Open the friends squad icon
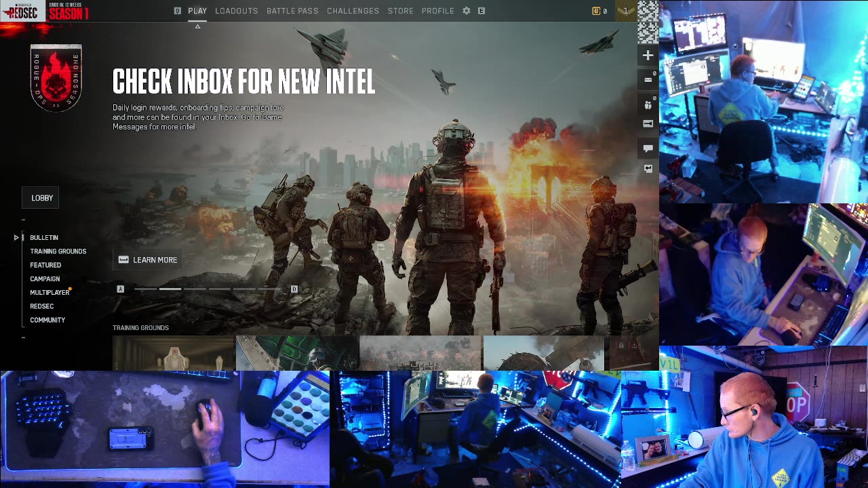Screen dimensions: 868x488 648,105
